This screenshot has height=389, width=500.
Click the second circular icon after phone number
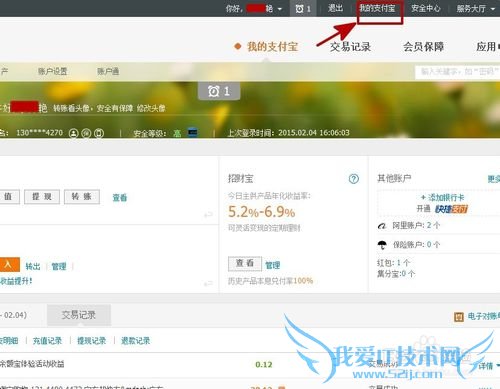(86, 133)
